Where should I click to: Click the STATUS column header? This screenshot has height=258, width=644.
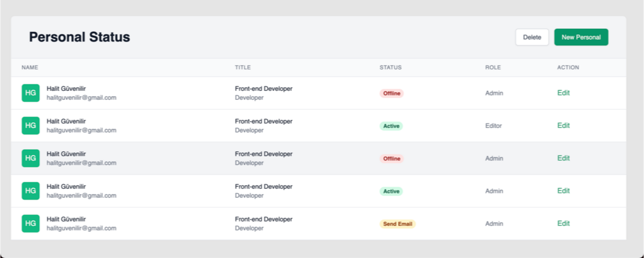[390, 67]
